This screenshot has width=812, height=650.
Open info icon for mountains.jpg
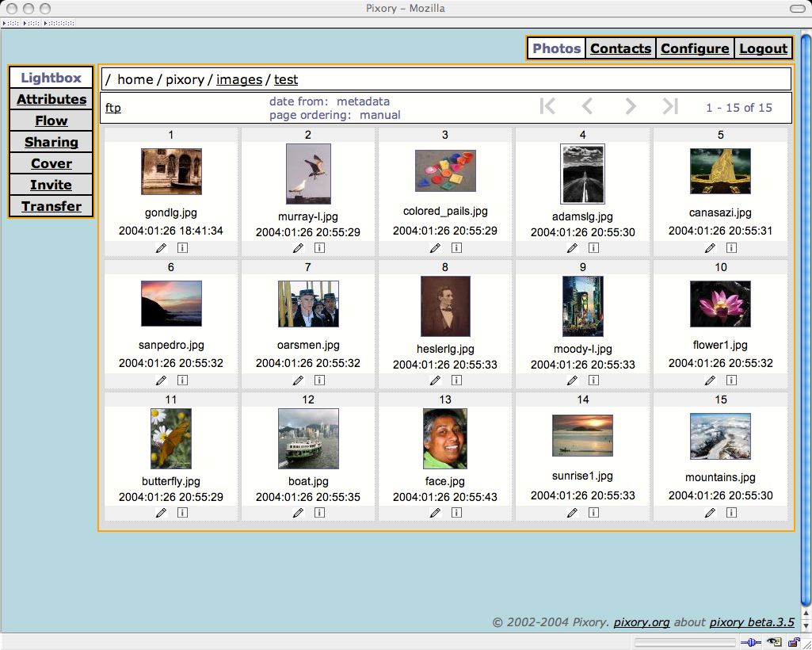coord(731,512)
